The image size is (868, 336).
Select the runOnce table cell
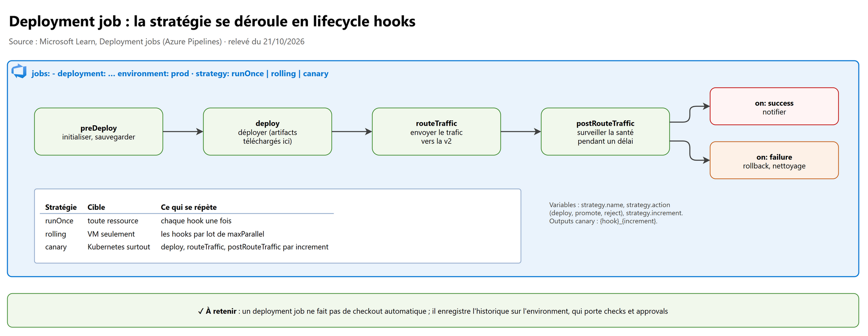click(59, 221)
